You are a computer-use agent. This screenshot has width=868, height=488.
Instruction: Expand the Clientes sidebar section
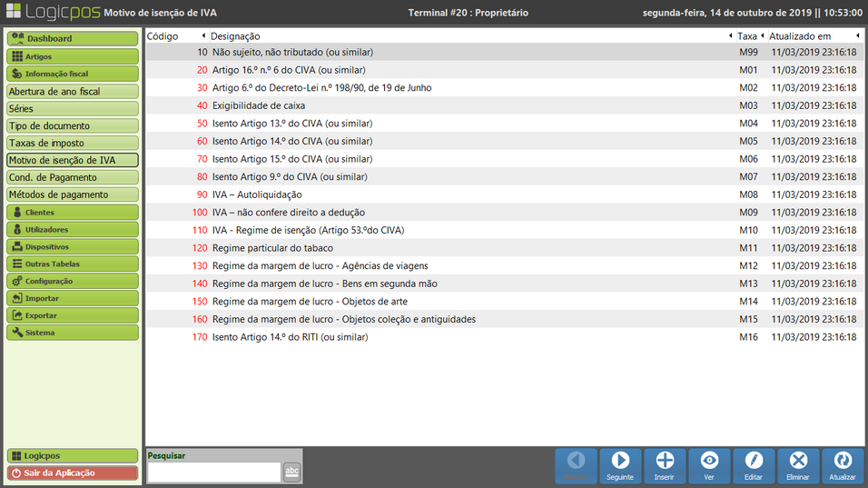tap(73, 212)
